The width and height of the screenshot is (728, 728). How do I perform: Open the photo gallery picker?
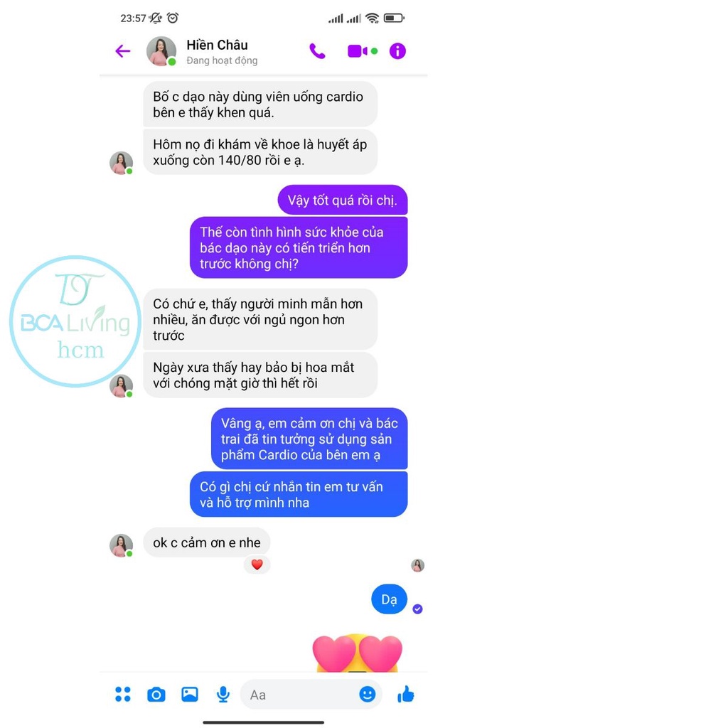[x=189, y=694]
